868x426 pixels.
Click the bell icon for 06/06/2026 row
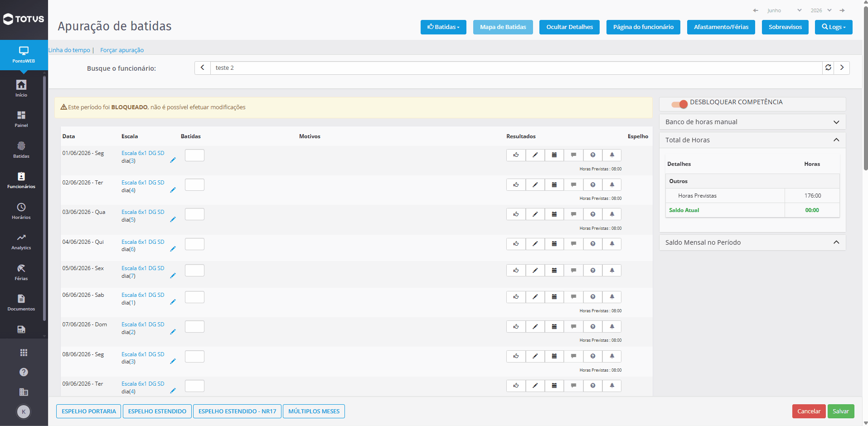[612, 297]
